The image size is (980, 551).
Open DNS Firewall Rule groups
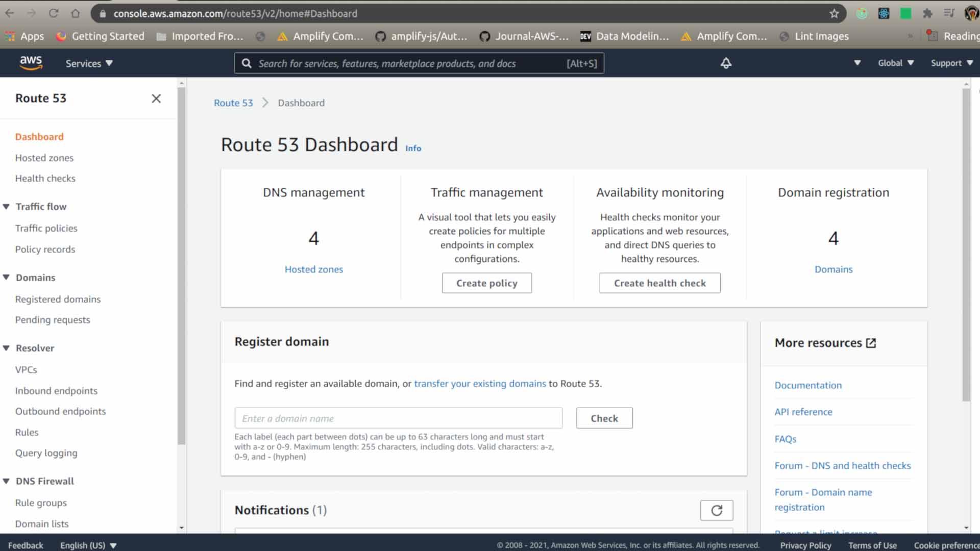pos(41,503)
